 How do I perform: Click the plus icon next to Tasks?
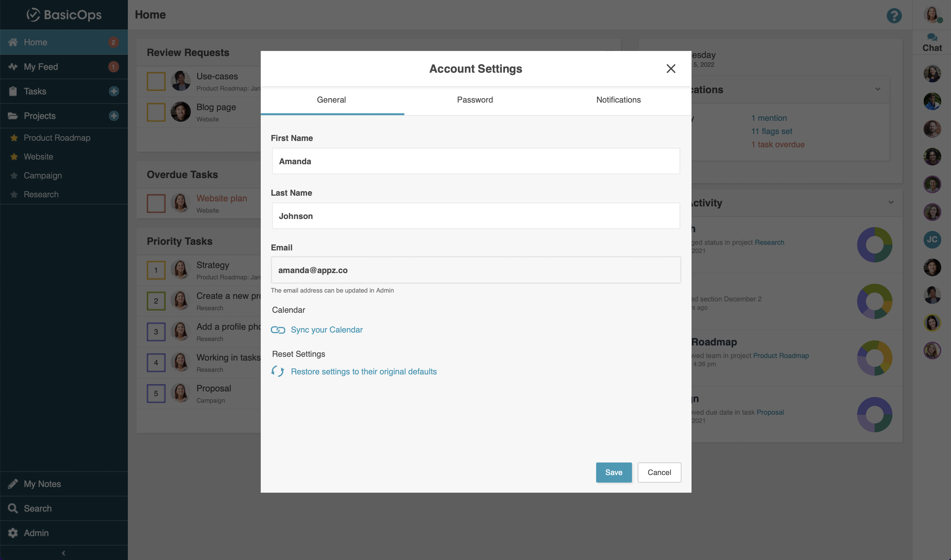pos(114,91)
